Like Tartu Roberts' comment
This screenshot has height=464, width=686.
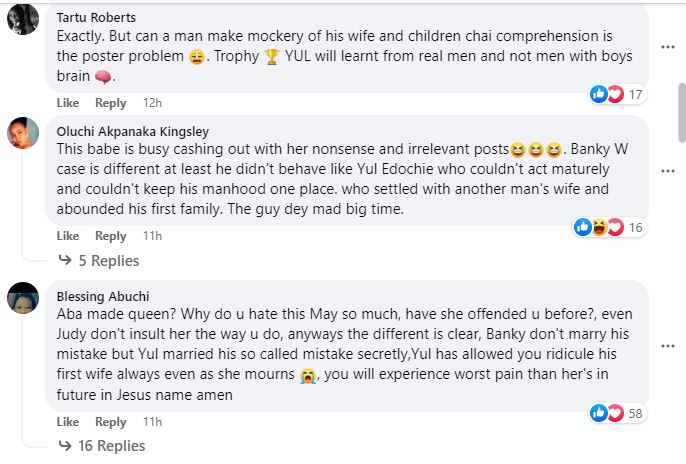click(67, 103)
